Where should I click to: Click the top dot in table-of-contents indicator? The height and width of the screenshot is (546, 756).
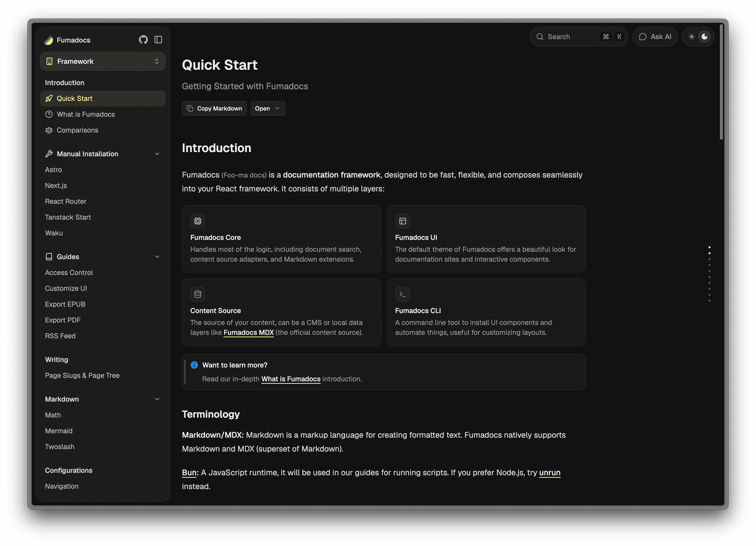point(709,247)
